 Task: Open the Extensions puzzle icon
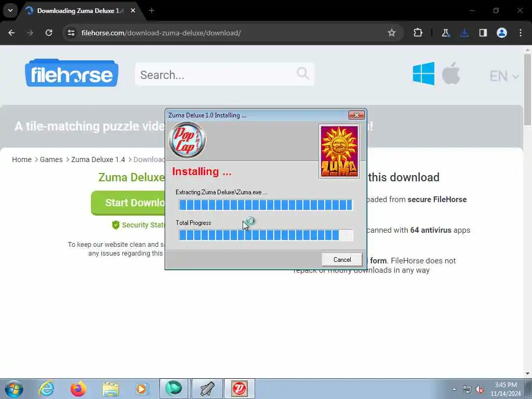tap(418, 33)
